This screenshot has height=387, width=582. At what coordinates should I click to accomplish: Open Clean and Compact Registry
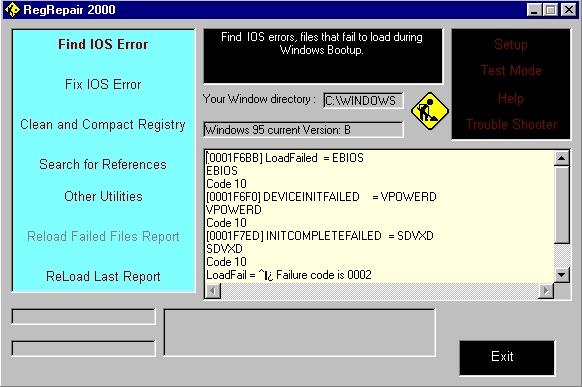(103, 125)
